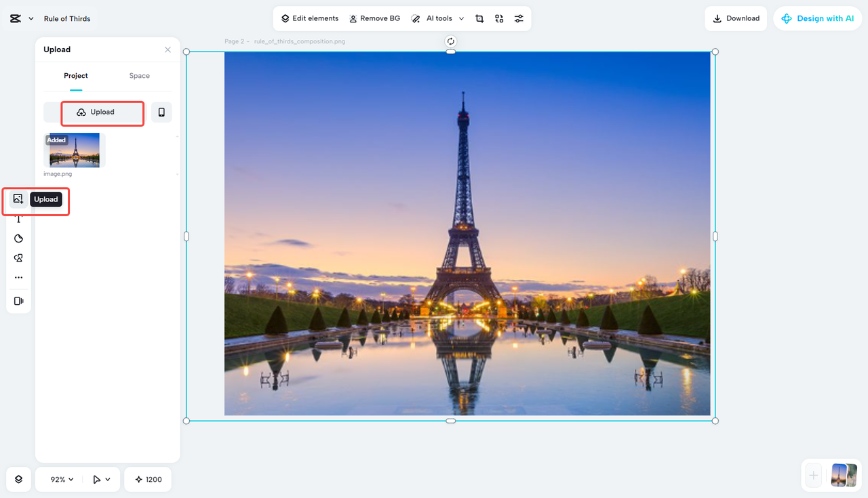This screenshot has width=868, height=498.
Task: Click the Design with AI button
Action: [x=817, y=18]
